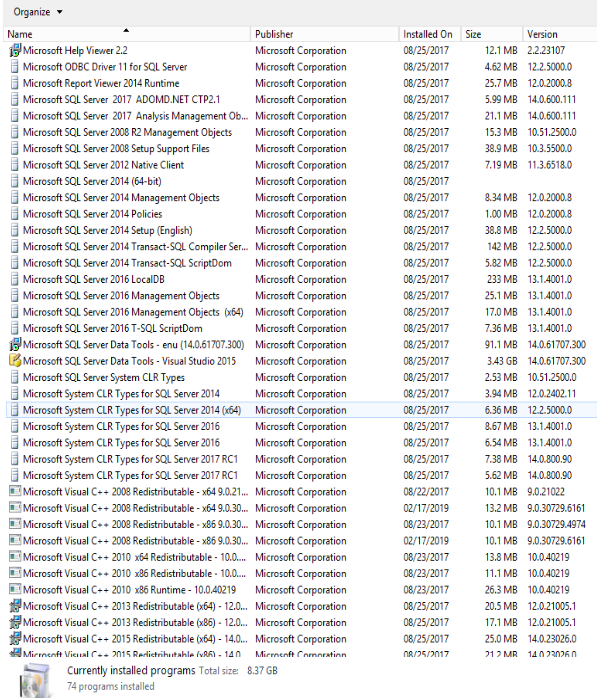Select CLR Types SQL Server 2017 RC1 sized 5.62 MB
The image size is (597, 698).
pos(301,475)
